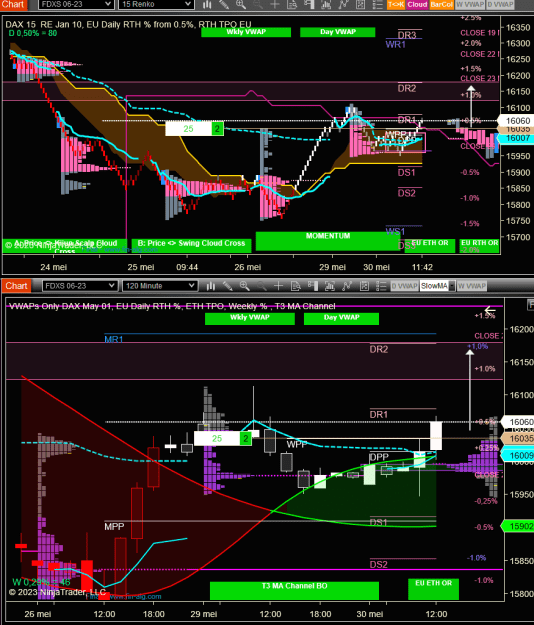Select the lower Chart tab

[x=16, y=286]
